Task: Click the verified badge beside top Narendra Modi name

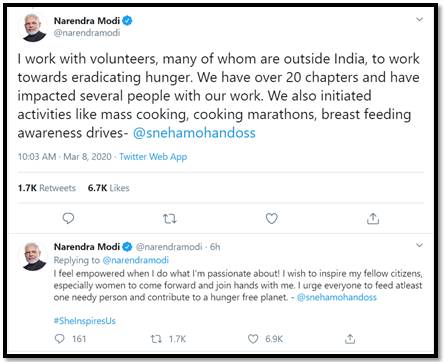Action: point(127,21)
